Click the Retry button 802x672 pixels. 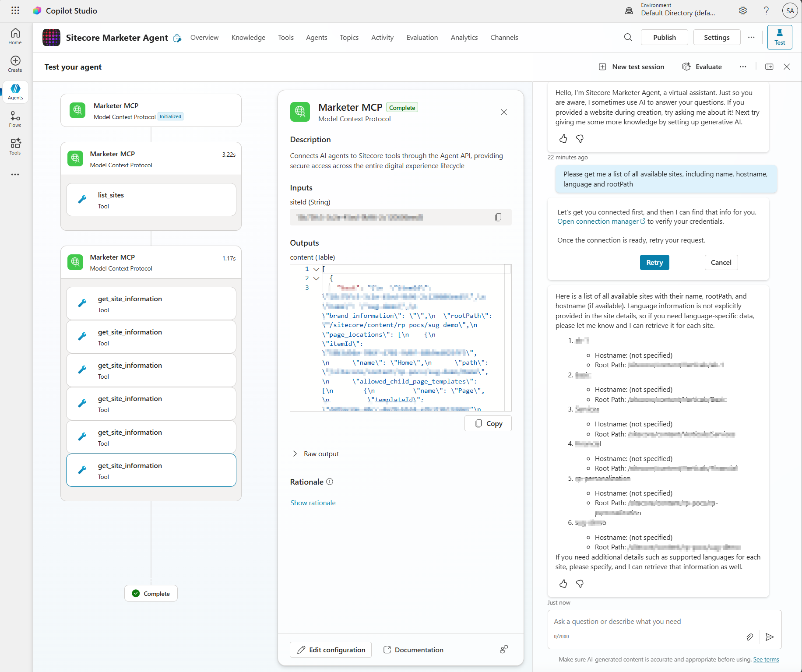(654, 263)
